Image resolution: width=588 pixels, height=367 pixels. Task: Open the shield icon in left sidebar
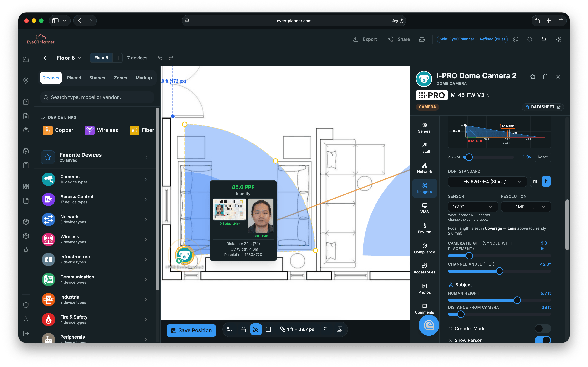click(x=26, y=305)
